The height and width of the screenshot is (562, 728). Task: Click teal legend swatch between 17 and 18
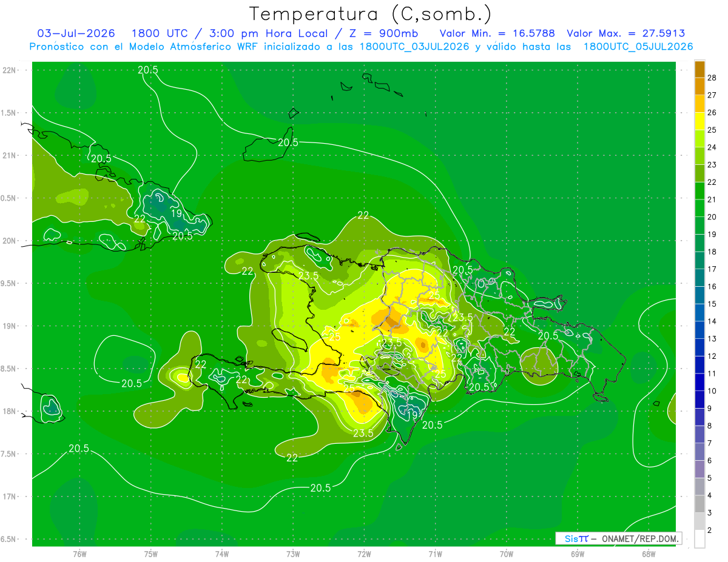[699, 260]
